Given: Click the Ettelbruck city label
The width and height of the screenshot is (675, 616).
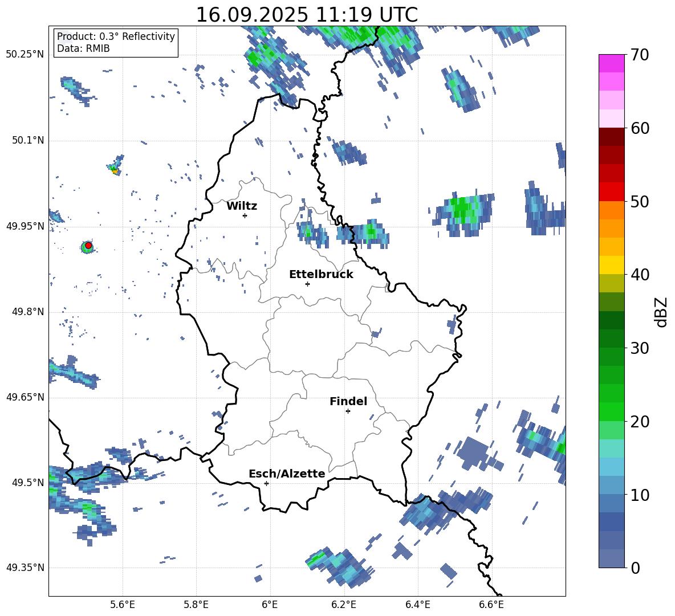Looking at the screenshot, I should (x=321, y=275).
